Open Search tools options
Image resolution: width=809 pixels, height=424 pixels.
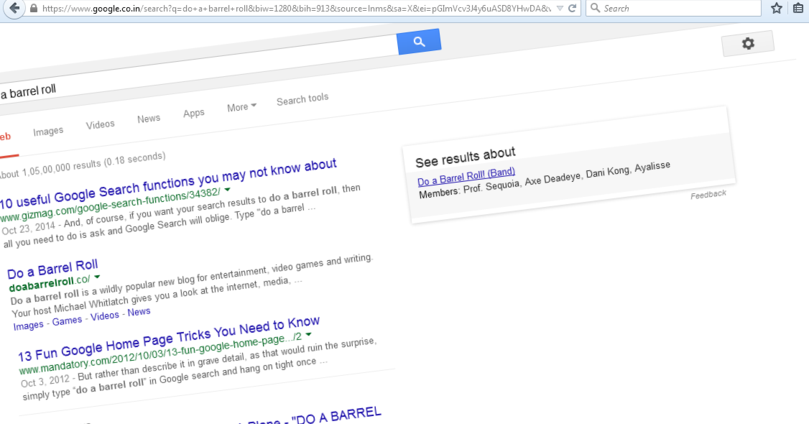(302, 99)
